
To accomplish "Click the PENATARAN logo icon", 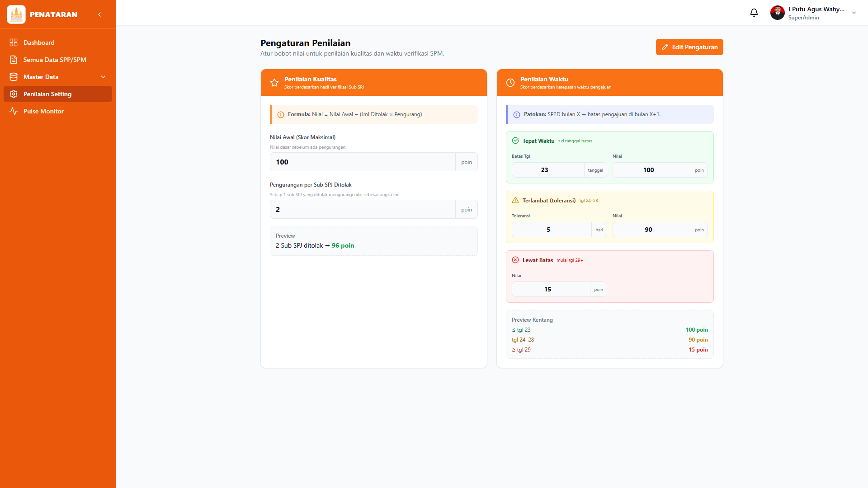I will (x=16, y=14).
